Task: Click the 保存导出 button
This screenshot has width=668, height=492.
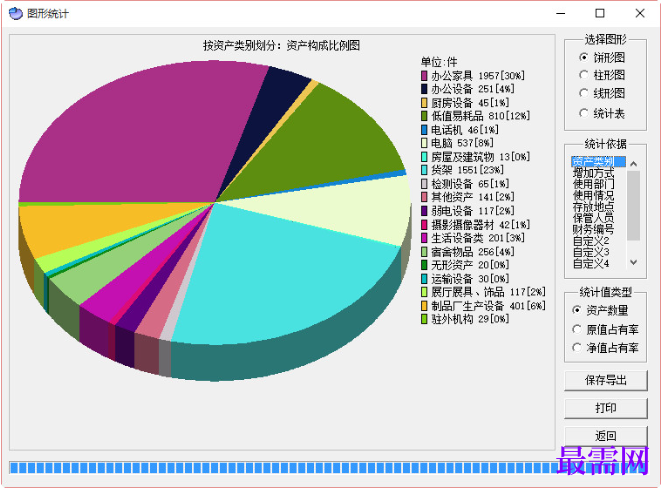Action: (x=605, y=380)
